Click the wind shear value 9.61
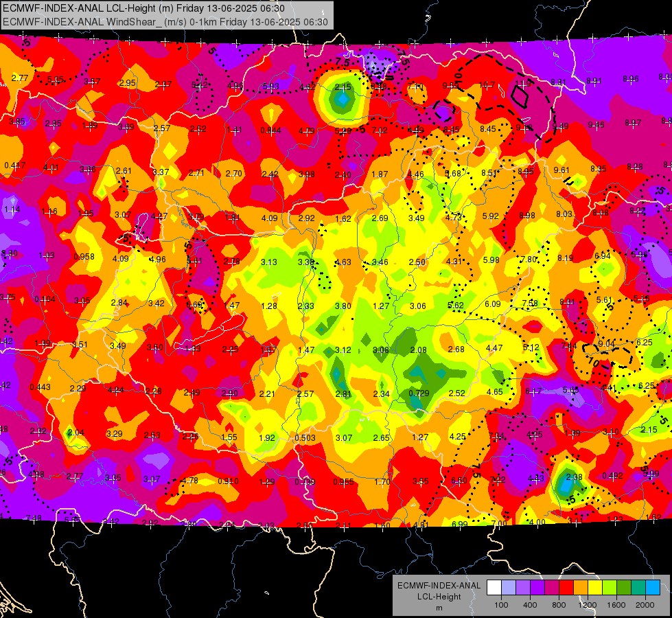Screen dimensions: 672x618 click(561, 170)
